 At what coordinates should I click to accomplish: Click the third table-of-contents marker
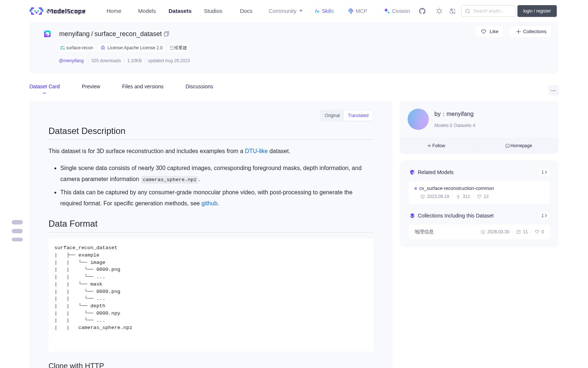pos(17,240)
